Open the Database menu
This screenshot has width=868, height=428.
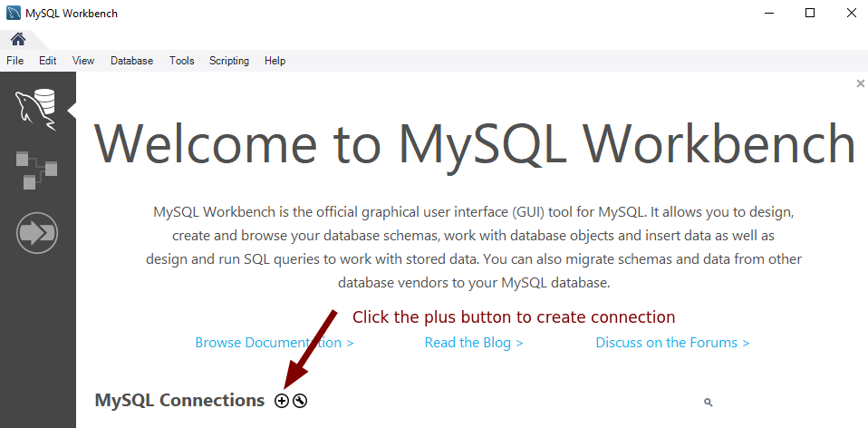tap(131, 61)
